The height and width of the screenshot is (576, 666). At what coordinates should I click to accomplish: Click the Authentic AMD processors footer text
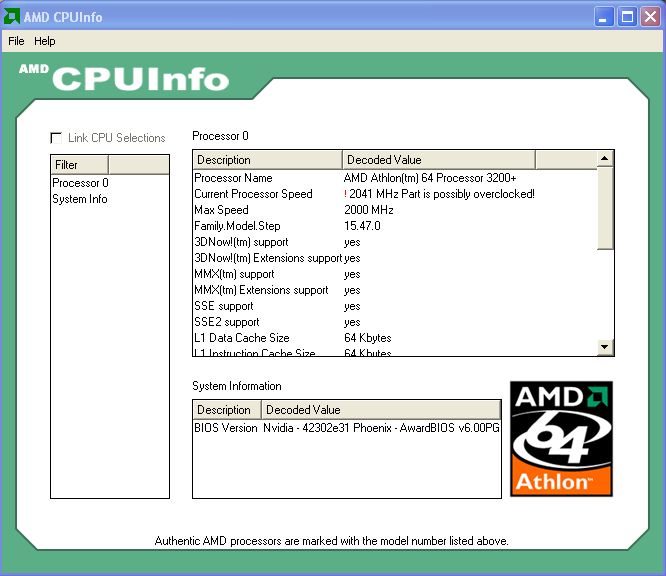pyautogui.click(x=331, y=541)
